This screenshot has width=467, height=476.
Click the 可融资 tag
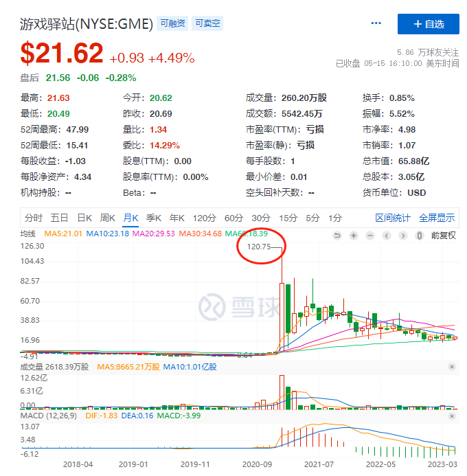click(x=172, y=23)
